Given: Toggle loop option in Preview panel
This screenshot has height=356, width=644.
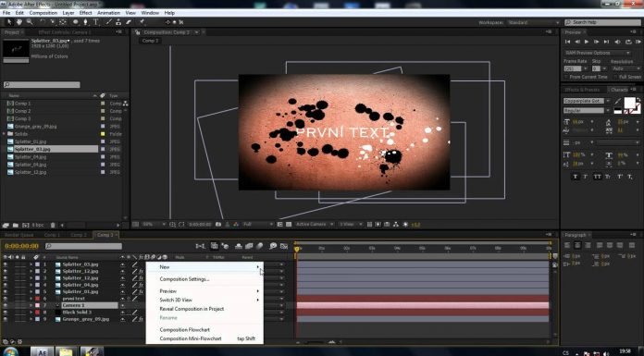Looking at the screenshot, I should [x=628, y=42].
